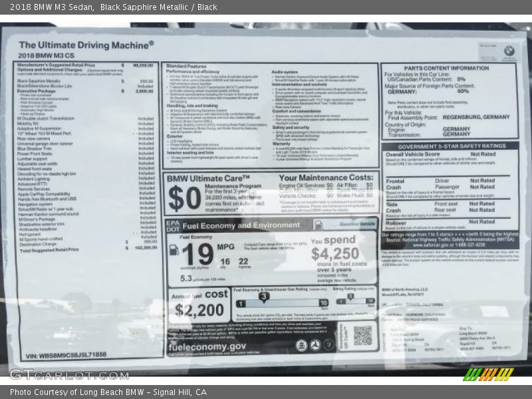532x399 pixels.
Task: Click the gas pump icon by Gasoline Vehicle
Action: click(319, 225)
